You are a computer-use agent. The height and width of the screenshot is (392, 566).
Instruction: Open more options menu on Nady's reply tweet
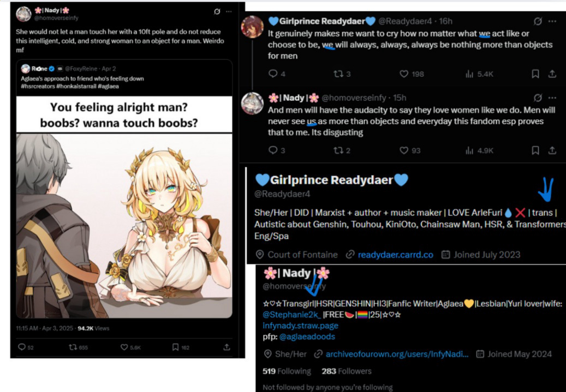(552, 98)
